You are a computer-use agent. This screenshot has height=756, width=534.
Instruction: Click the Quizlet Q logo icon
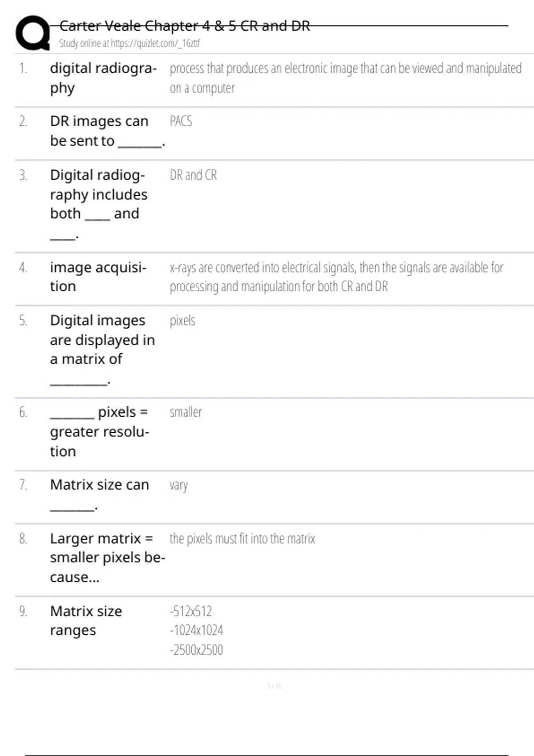click(x=33, y=33)
